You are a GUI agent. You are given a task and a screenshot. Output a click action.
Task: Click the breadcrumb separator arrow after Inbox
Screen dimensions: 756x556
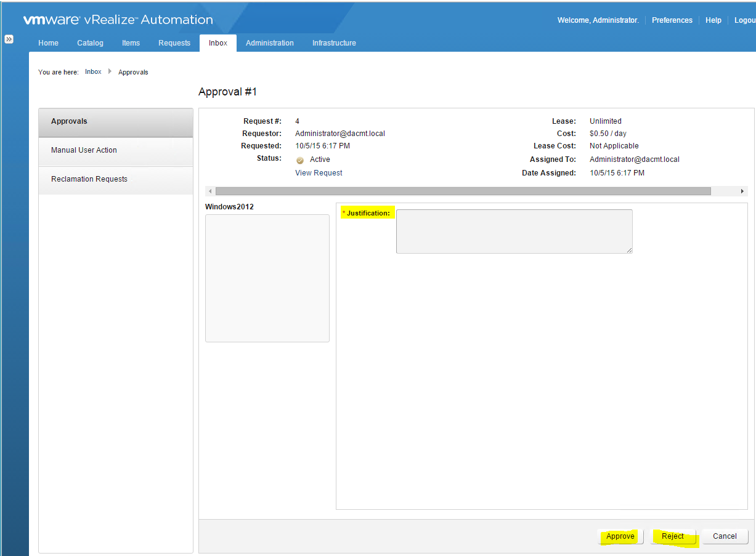tap(110, 71)
